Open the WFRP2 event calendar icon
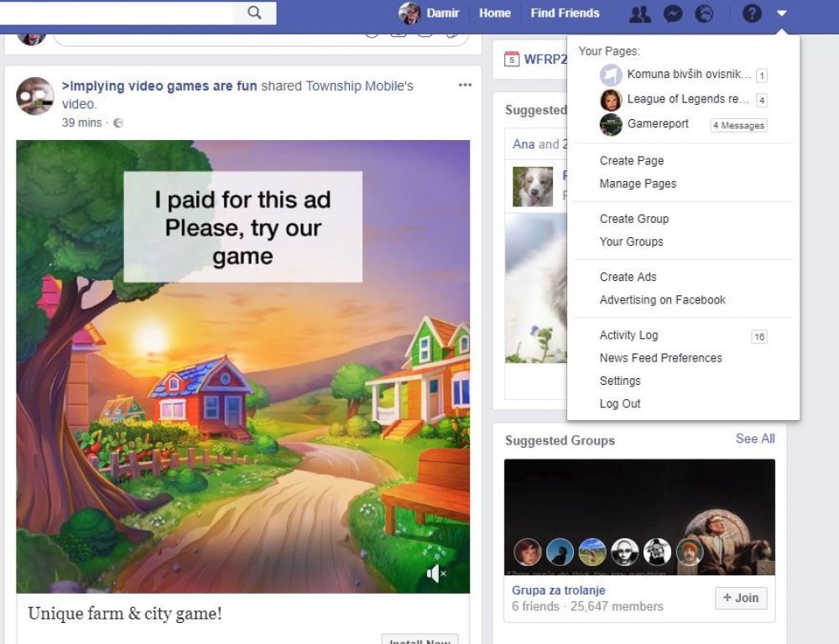 [x=512, y=59]
